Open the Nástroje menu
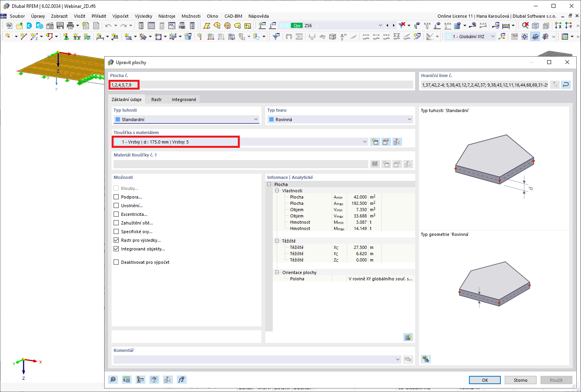581x392 pixels. (x=167, y=16)
